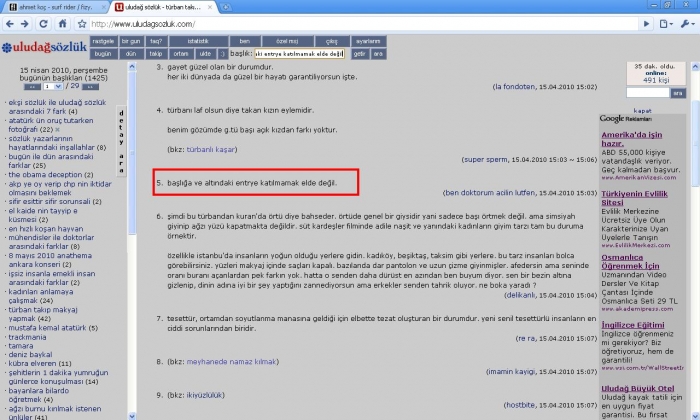
Task: Open a new browser tab
Action: click(x=226, y=7)
